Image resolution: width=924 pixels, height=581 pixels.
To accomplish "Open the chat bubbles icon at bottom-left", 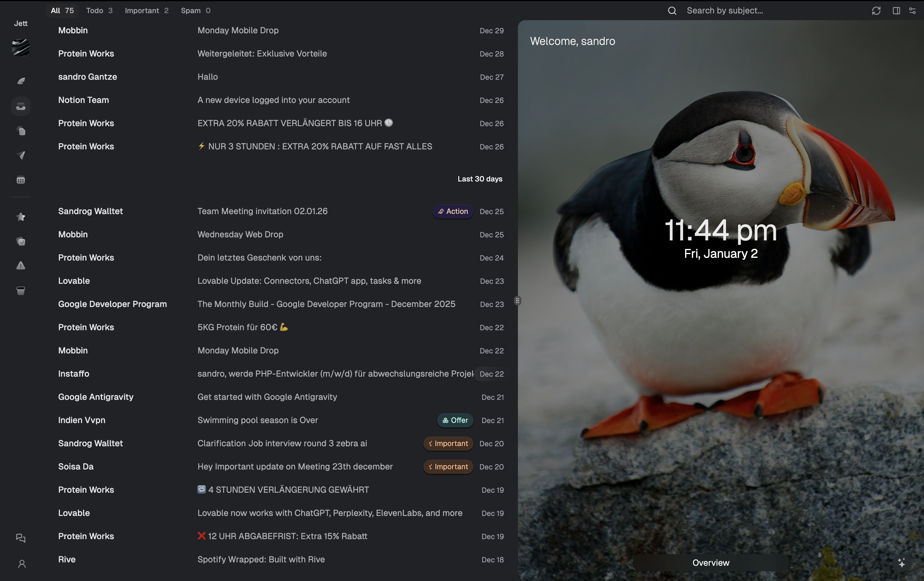I will coord(21,538).
